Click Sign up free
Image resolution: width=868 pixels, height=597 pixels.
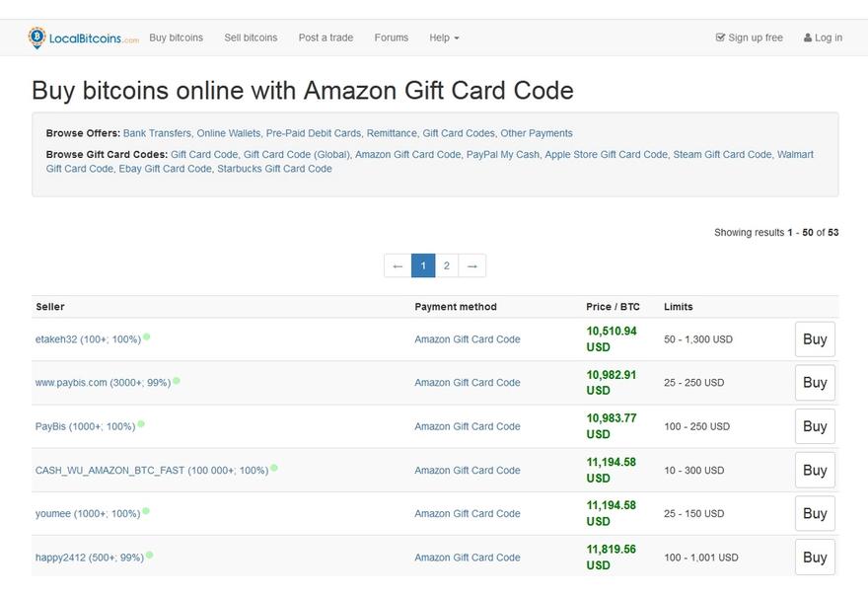[749, 37]
